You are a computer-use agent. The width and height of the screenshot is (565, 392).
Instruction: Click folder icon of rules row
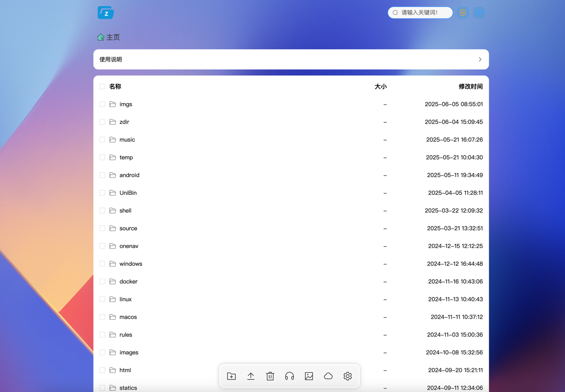(113, 335)
